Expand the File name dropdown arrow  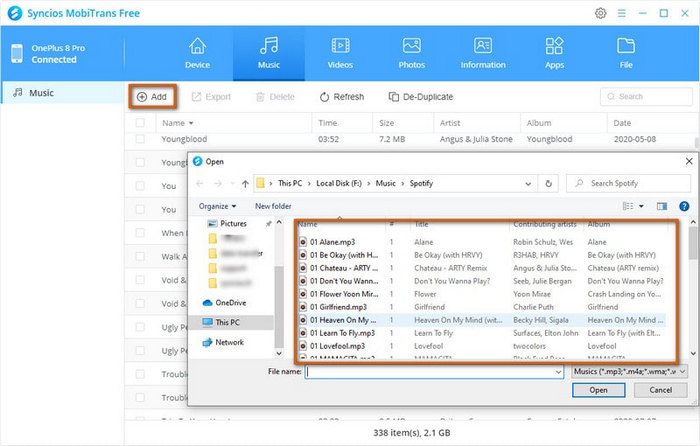tap(558, 372)
